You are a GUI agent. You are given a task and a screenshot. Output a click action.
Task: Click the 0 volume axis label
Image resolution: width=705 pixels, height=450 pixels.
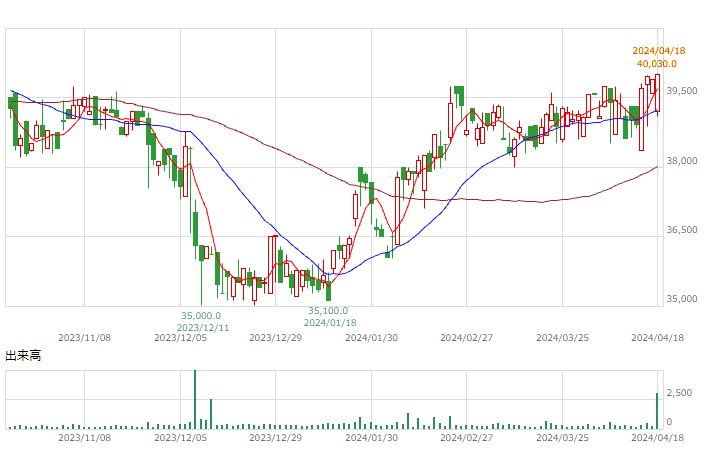(x=669, y=422)
